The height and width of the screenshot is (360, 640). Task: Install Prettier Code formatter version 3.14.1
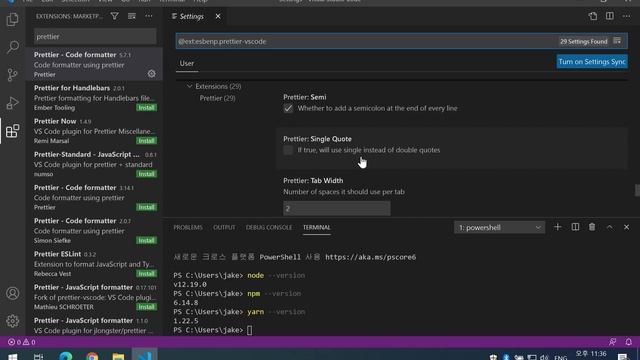146,207
